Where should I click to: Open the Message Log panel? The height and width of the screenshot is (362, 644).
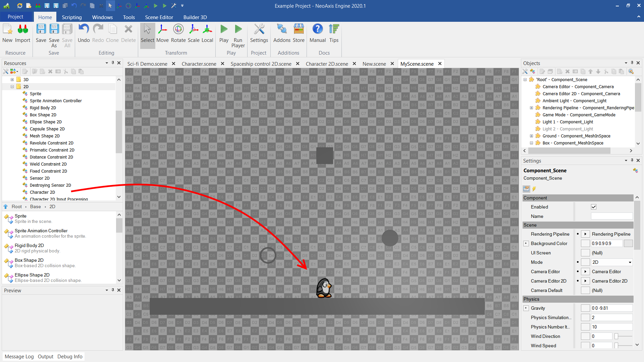click(x=19, y=356)
